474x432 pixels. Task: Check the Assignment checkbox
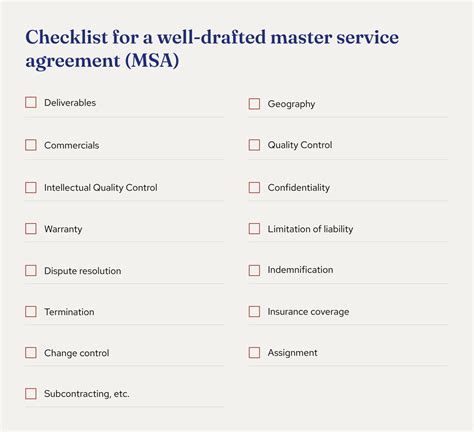pos(254,353)
